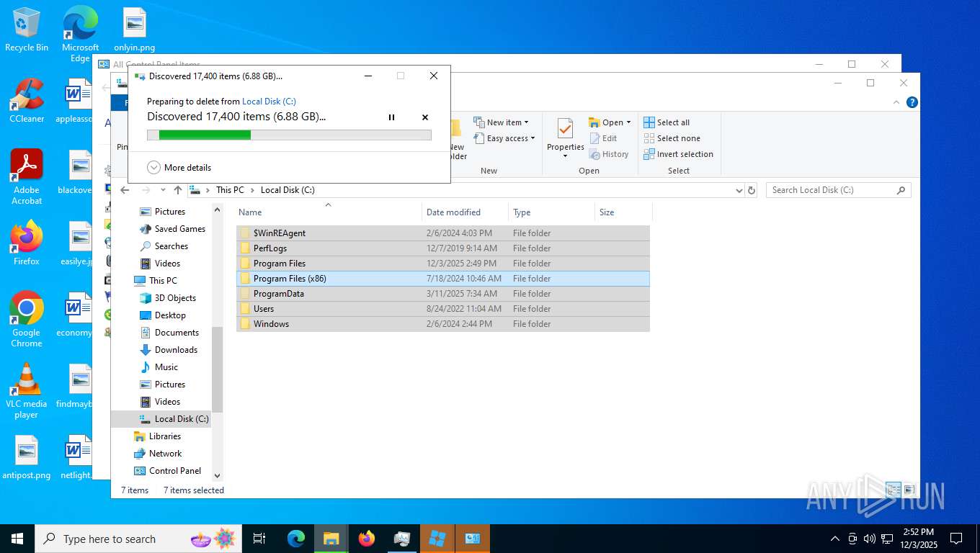Open Task View on taskbar

coord(259,539)
